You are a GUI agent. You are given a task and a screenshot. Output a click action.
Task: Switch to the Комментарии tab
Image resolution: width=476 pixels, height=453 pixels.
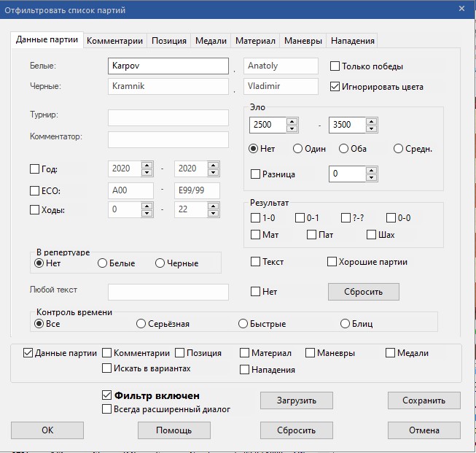[x=114, y=41]
